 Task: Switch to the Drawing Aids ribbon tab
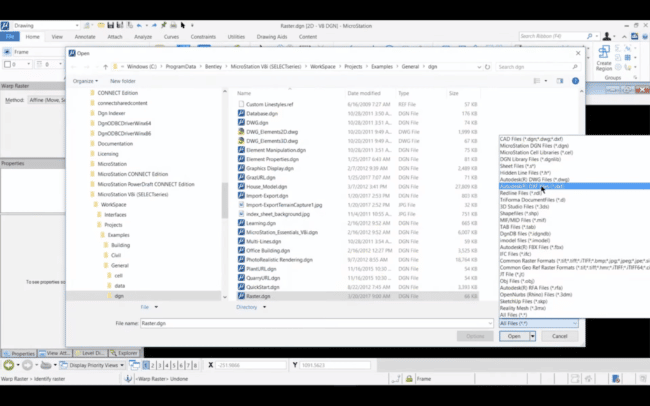(272, 36)
